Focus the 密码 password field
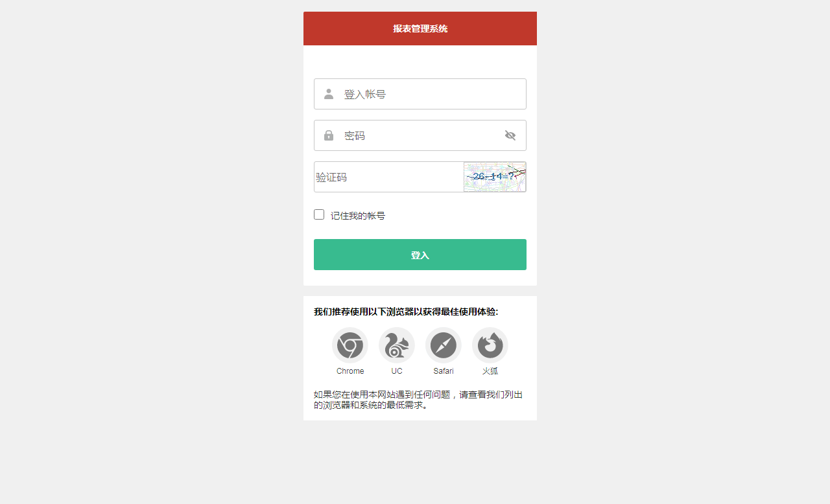Image resolution: width=830 pixels, height=504 pixels. tap(420, 135)
